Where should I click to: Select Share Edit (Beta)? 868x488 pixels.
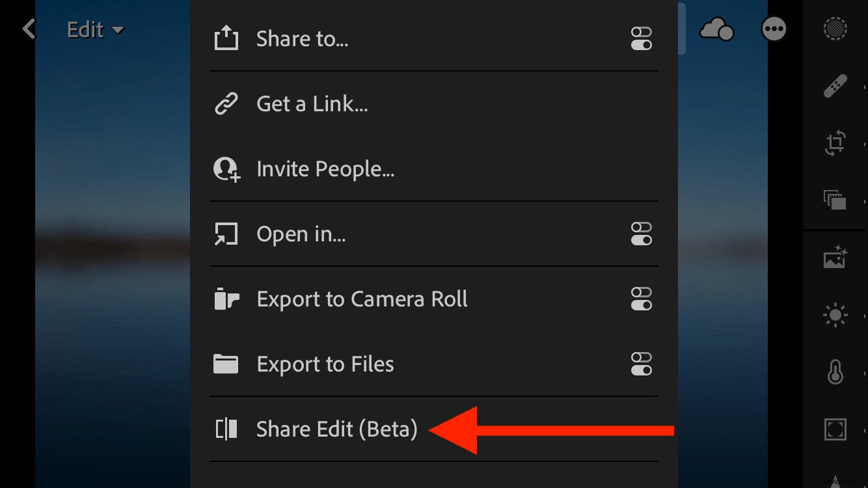coord(336,429)
